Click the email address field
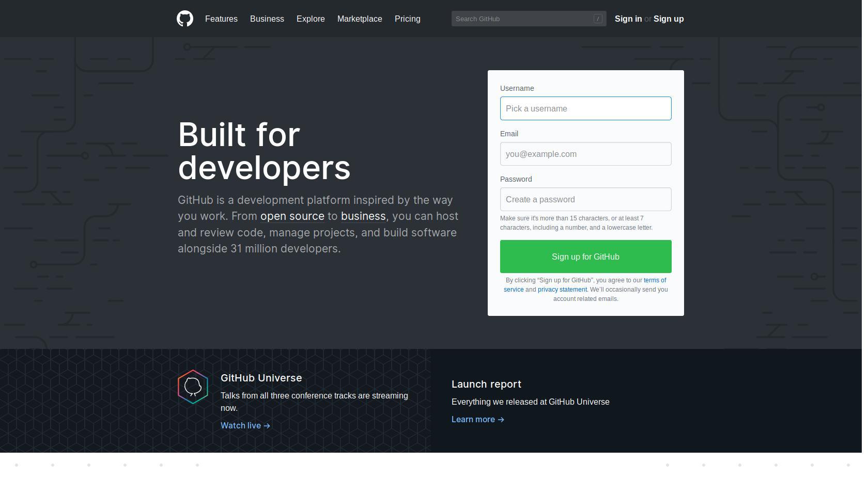The image size is (868, 479). 585,154
